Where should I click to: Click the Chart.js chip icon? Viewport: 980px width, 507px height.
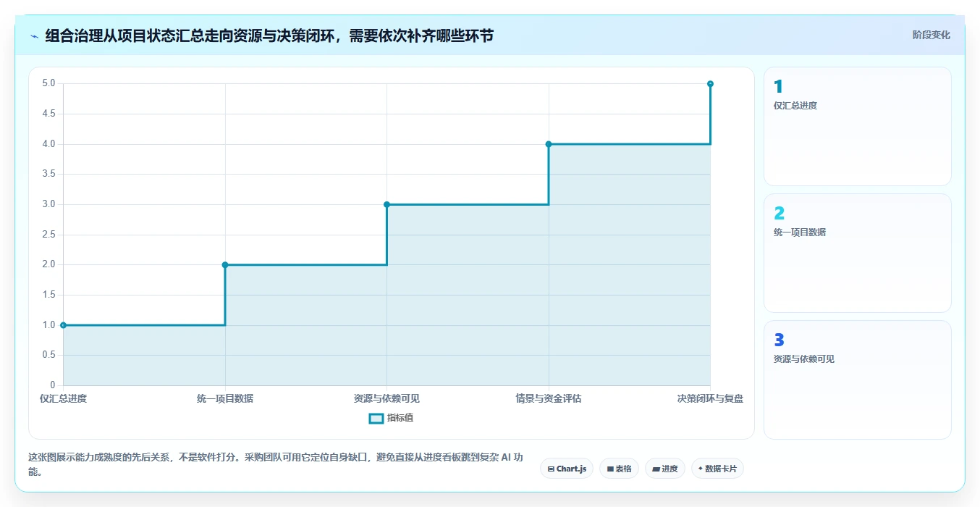pos(552,469)
